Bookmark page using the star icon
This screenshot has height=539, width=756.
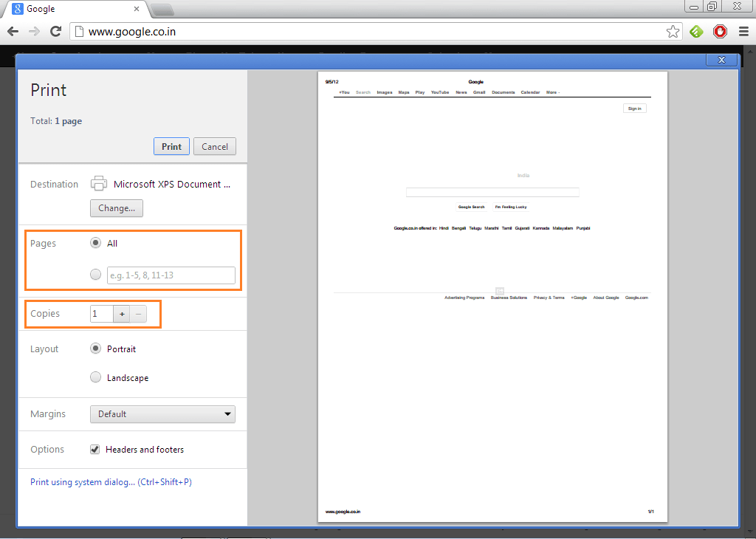pos(673,32)
